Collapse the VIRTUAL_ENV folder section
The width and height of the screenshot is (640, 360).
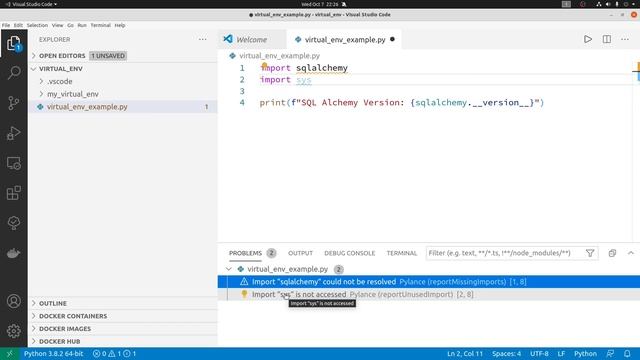point(34,69)
